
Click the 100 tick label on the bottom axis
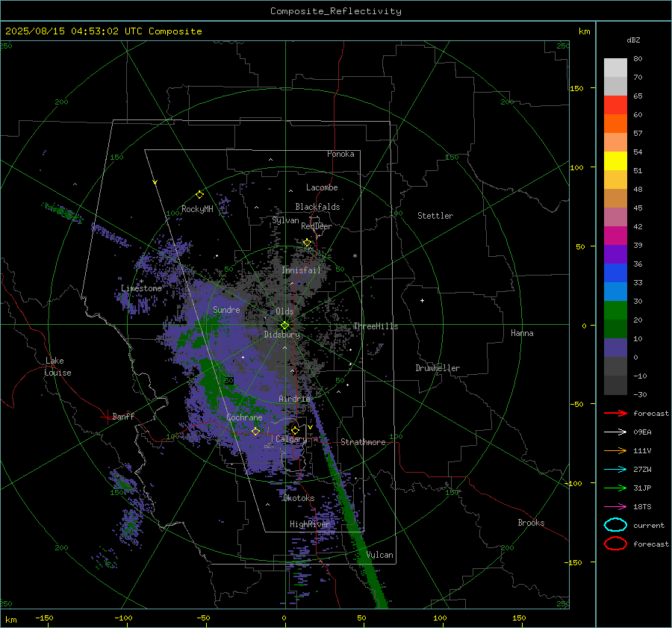tap(440, 618)
